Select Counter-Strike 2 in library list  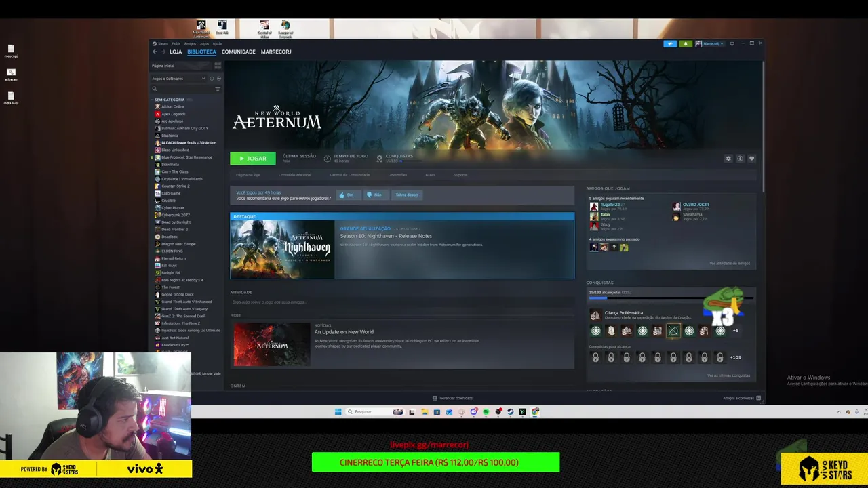pyautogui.click(x=175, y=186)
